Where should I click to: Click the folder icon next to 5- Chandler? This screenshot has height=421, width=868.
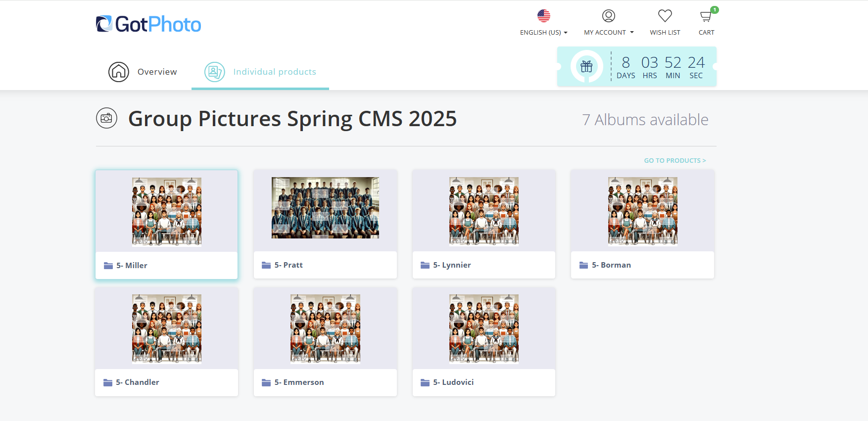(108, 382)
